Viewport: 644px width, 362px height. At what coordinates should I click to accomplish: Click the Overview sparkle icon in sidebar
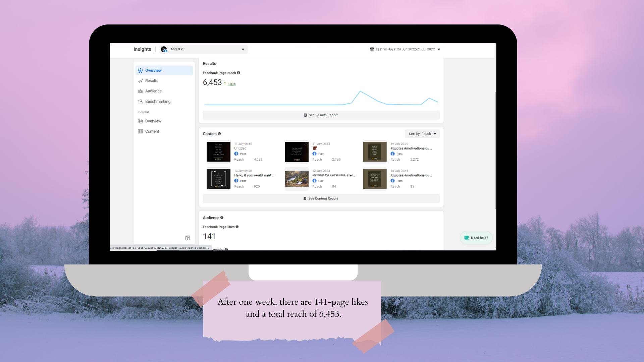coord(140,70)
